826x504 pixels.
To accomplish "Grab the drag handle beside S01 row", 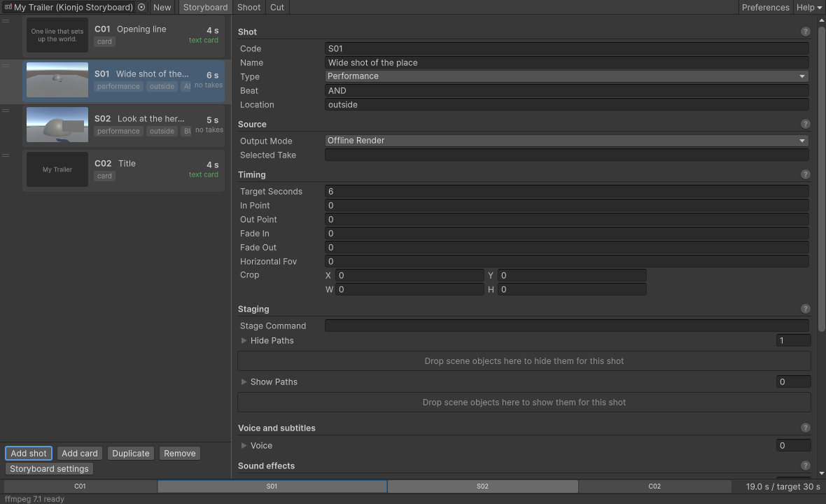I will point(6,66).
